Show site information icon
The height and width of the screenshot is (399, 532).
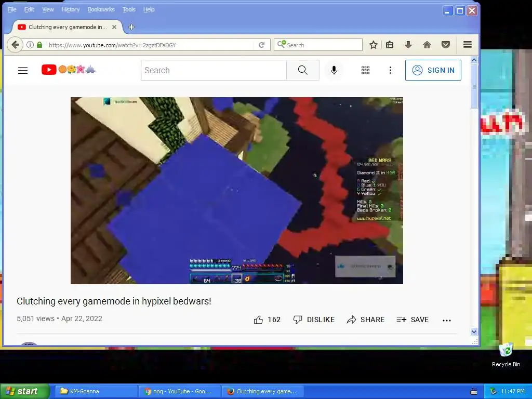(x=30, y=45)
